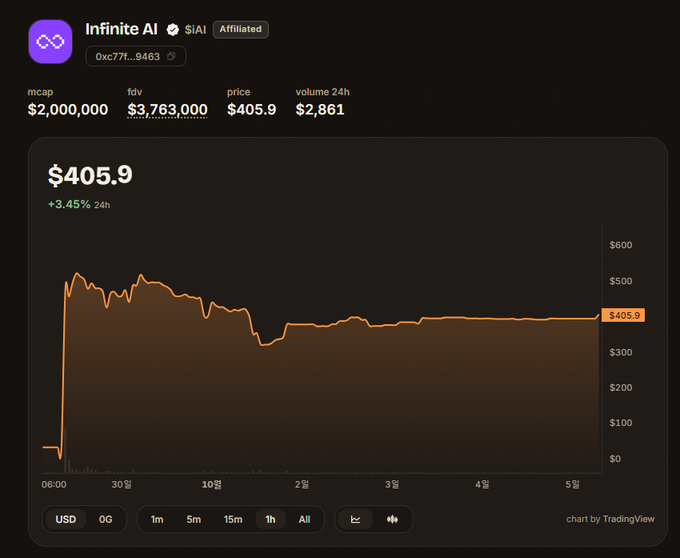Viewport: 680px width, 558px height.
Task: Click the price stat value $405.9
Action: (252, 109)
